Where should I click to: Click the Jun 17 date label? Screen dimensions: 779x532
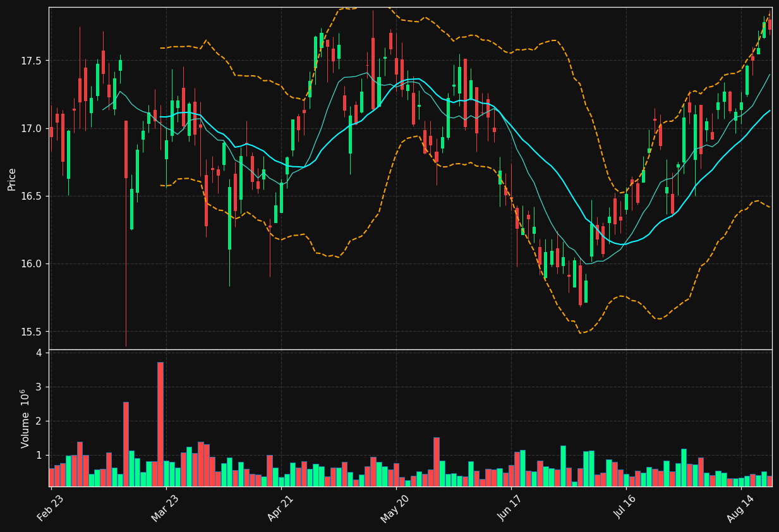coord(510,508)
